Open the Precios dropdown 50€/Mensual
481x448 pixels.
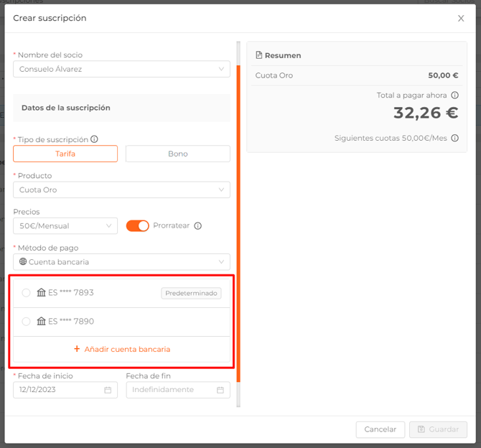coord(65,225)
